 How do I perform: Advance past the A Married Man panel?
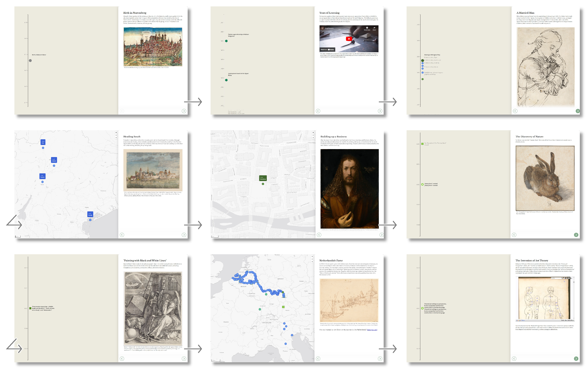[578, 111]
